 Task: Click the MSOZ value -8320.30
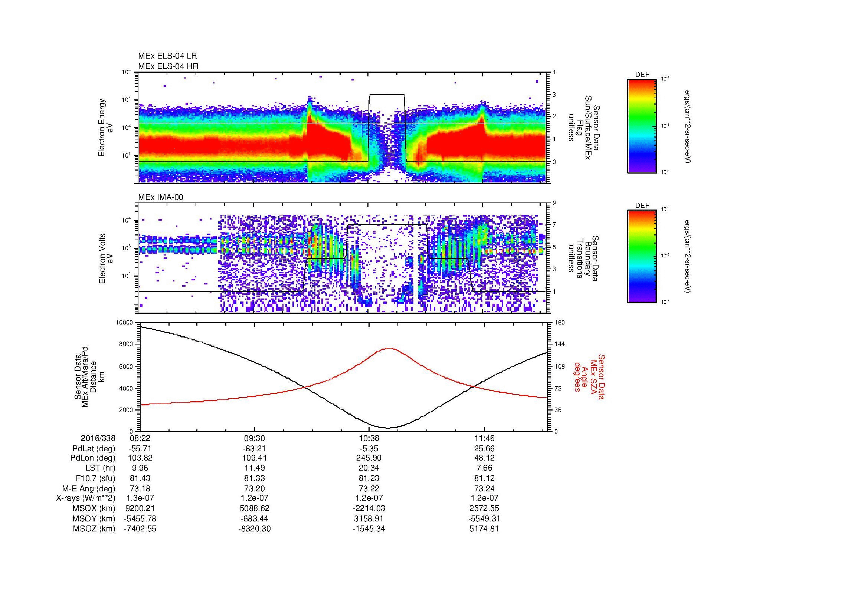pos(255,529)
